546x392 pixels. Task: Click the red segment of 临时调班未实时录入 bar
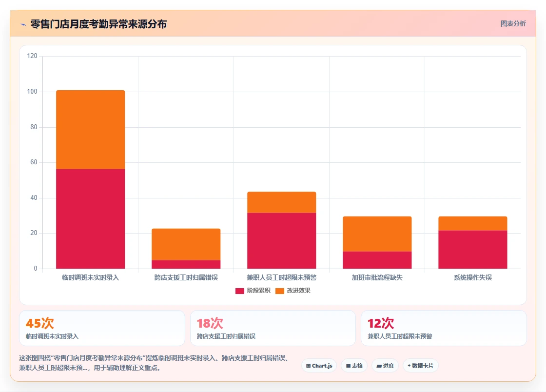(91, 219)
